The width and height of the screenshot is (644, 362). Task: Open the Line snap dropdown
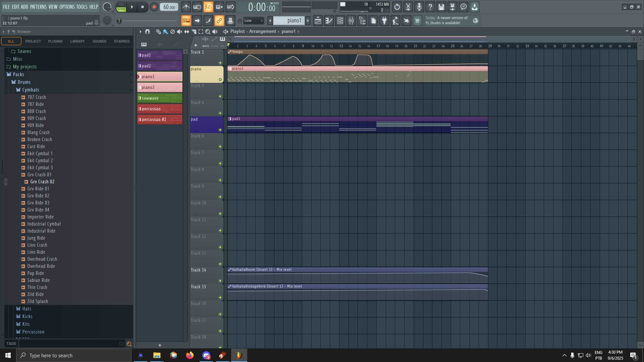click(254, 21)
